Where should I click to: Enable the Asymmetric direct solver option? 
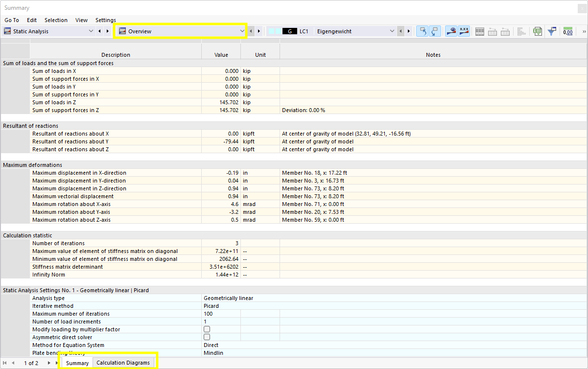tap(206, 337)
